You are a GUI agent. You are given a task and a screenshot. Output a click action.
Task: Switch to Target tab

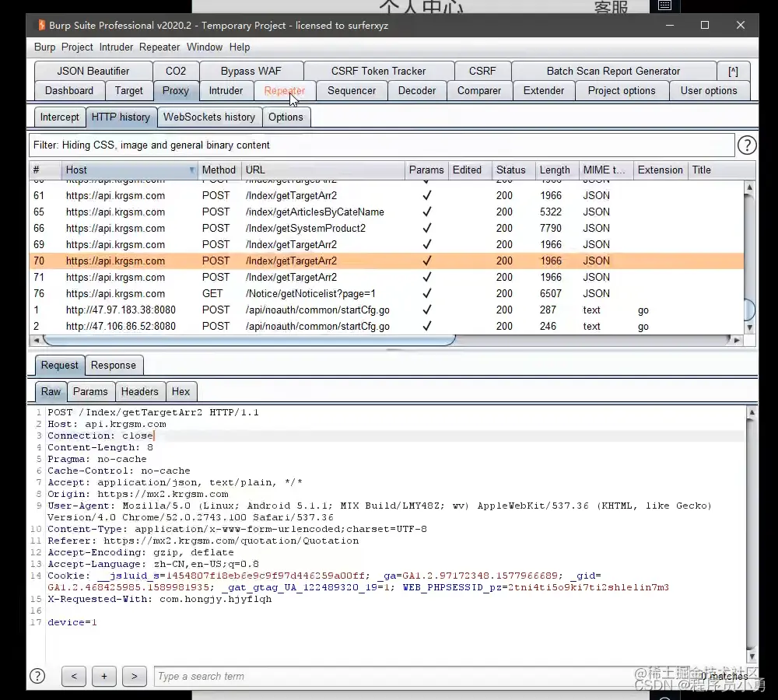(x=128, y=91)
